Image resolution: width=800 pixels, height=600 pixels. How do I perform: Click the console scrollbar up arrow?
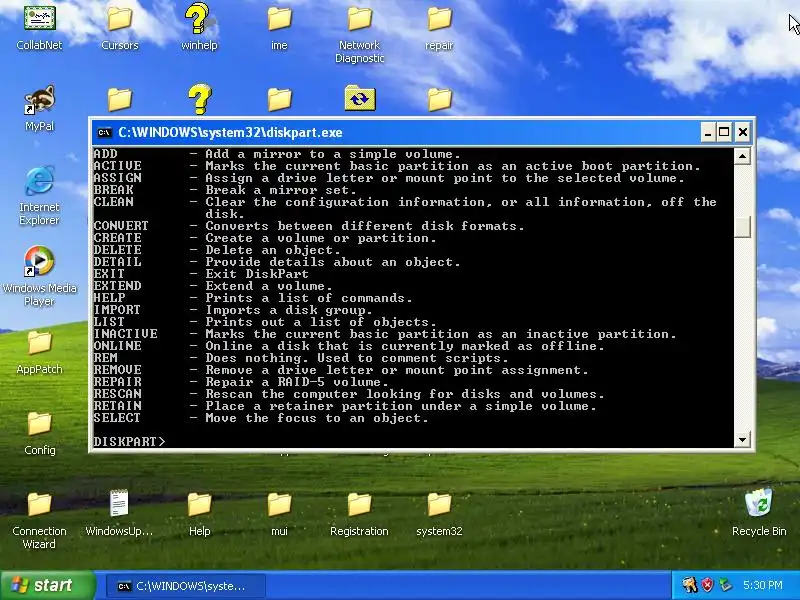(742, 156)
